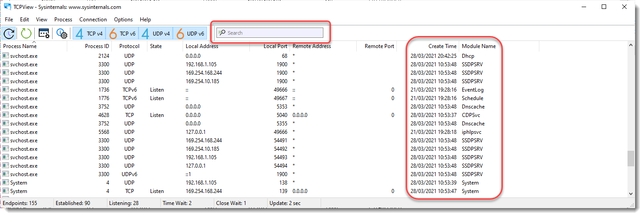Open the Process menu
644x217 pixels.
pos(63,20)
